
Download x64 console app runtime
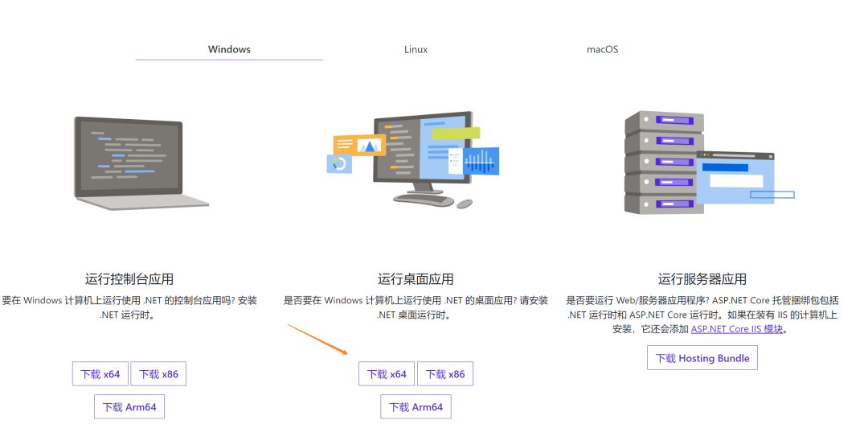tap(100, 374)
